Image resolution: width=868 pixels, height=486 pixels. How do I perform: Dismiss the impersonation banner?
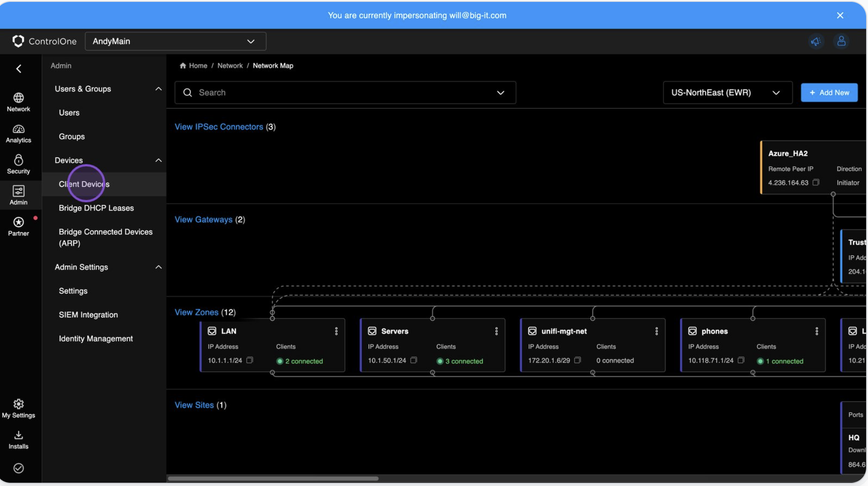(x=840, y=15)
